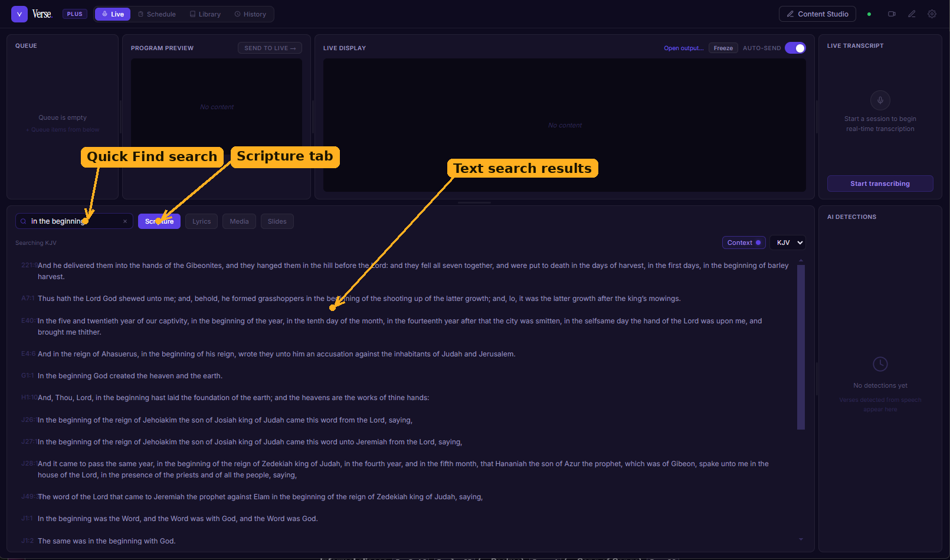Image resolution: width=950 pixels, height=560 pixels.
Task: Click the Verse logo icon
Action: pyautogui.click(x=19, y=14)
